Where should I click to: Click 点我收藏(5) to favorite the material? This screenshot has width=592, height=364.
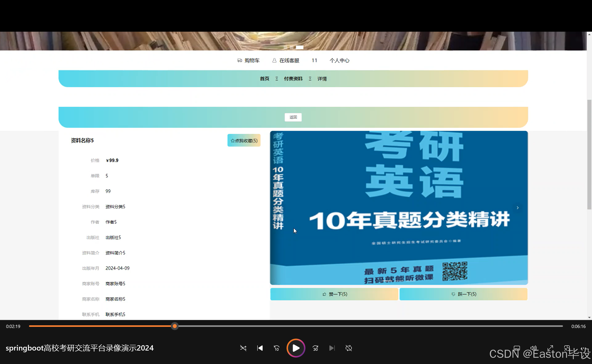(x=244, y=140)
